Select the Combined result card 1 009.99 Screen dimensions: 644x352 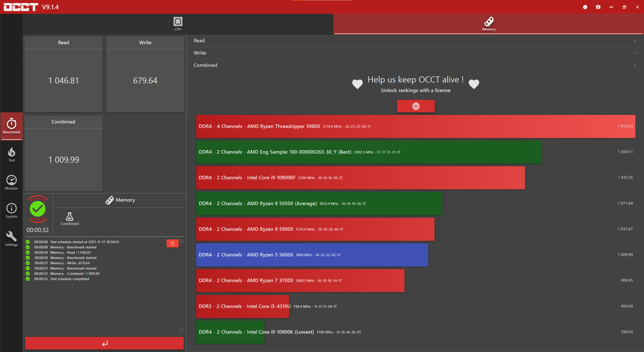[x=63, y=154]
